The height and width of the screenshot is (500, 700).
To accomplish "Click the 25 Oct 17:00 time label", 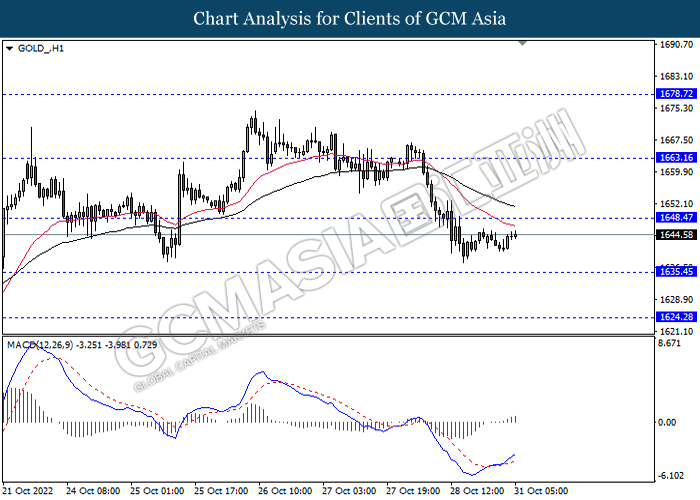I will coord(221,491).
